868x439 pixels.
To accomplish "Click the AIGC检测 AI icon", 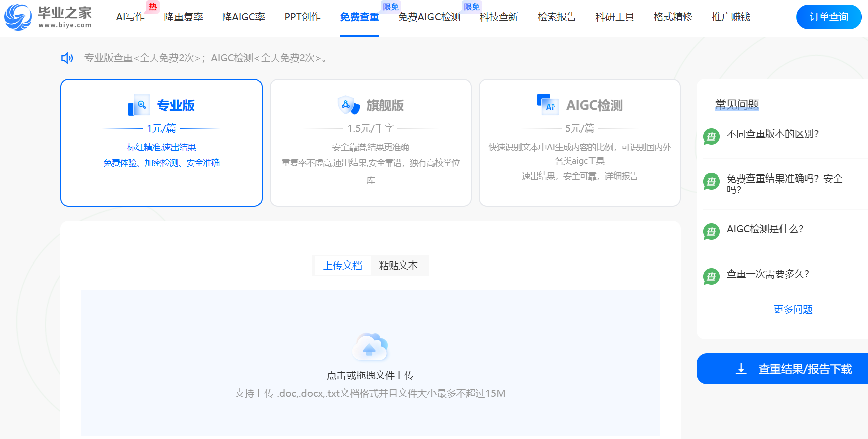I will click(x=548, y=105).
